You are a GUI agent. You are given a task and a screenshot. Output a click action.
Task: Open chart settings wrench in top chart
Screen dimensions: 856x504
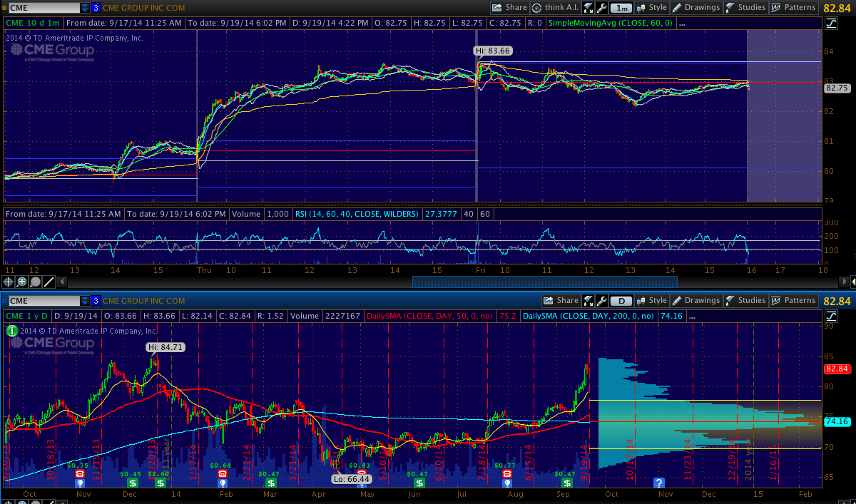pos(602,8)
